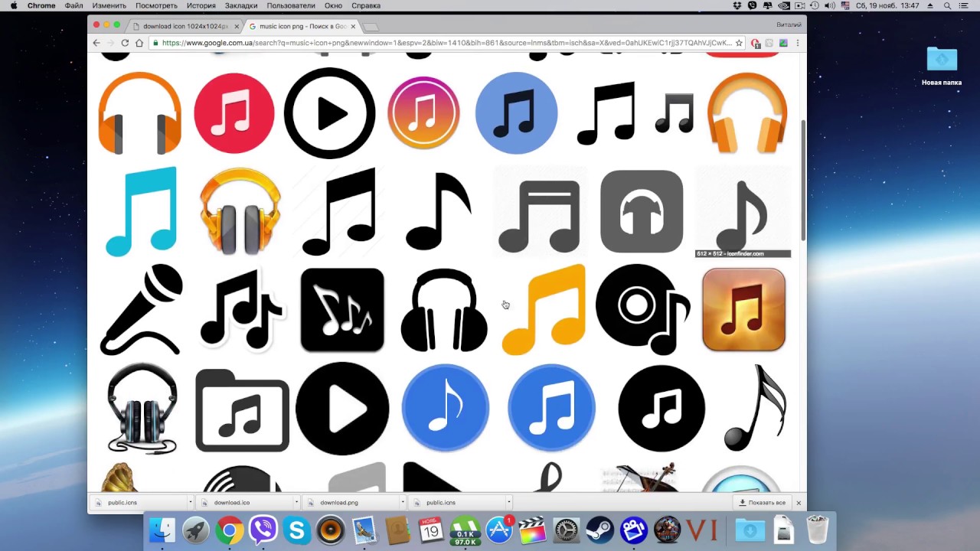Expand the download.png options arrow

402,503
